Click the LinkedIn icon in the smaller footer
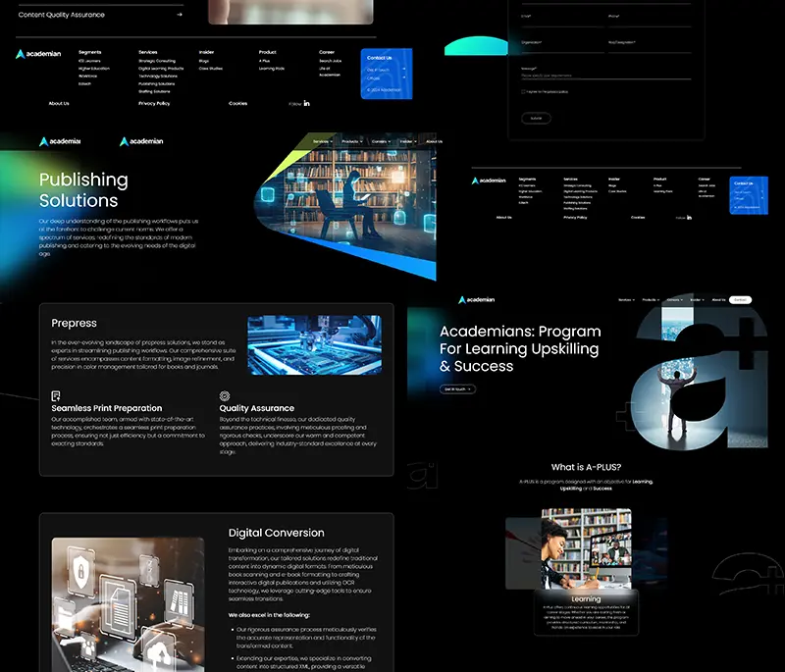785x672 pixels. 690,216
